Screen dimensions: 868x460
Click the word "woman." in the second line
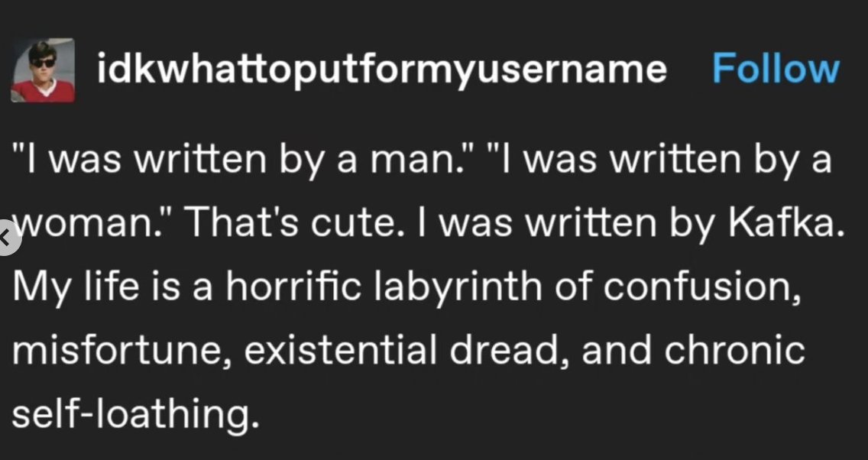pyautogui.click(x=92, y=224)
